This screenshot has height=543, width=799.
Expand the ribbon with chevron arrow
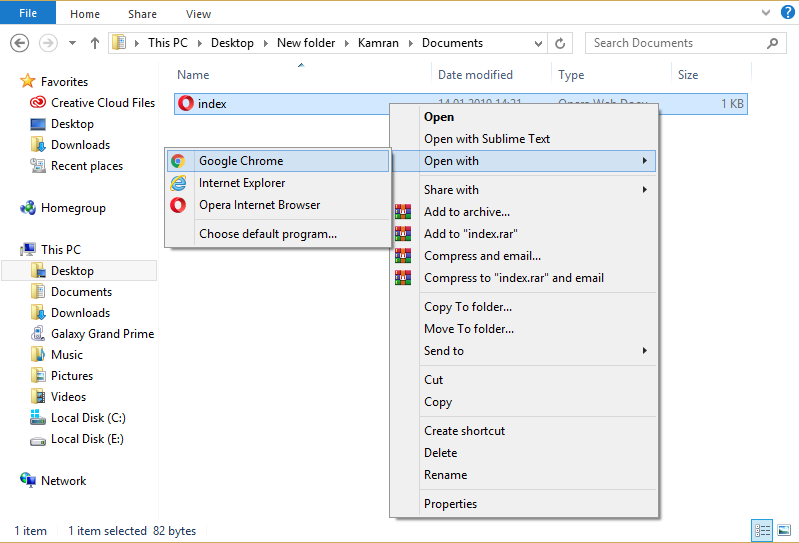[766, 13]
